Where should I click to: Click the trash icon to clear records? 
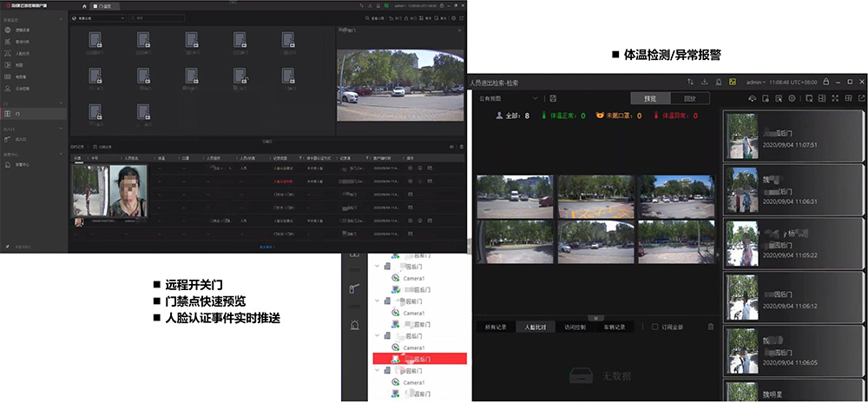click(711, 327)
